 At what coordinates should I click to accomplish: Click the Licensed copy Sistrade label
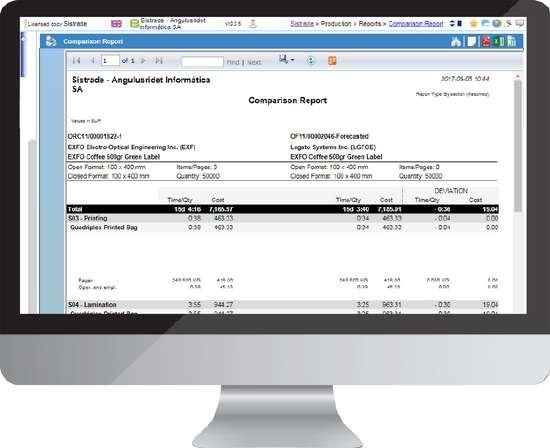57,24
